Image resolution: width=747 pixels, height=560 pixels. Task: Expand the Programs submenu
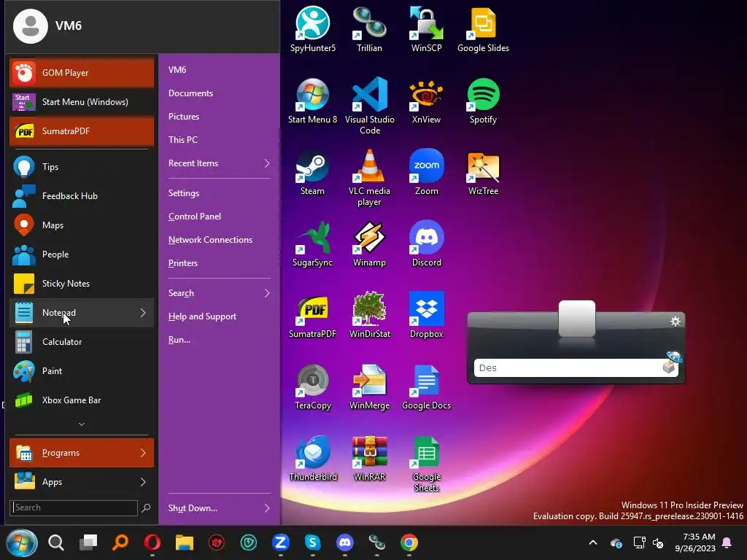click(143, 452)
